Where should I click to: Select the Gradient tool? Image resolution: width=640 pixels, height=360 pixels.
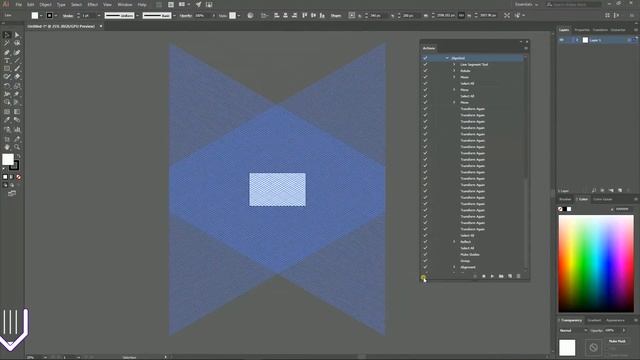point(17,112)
